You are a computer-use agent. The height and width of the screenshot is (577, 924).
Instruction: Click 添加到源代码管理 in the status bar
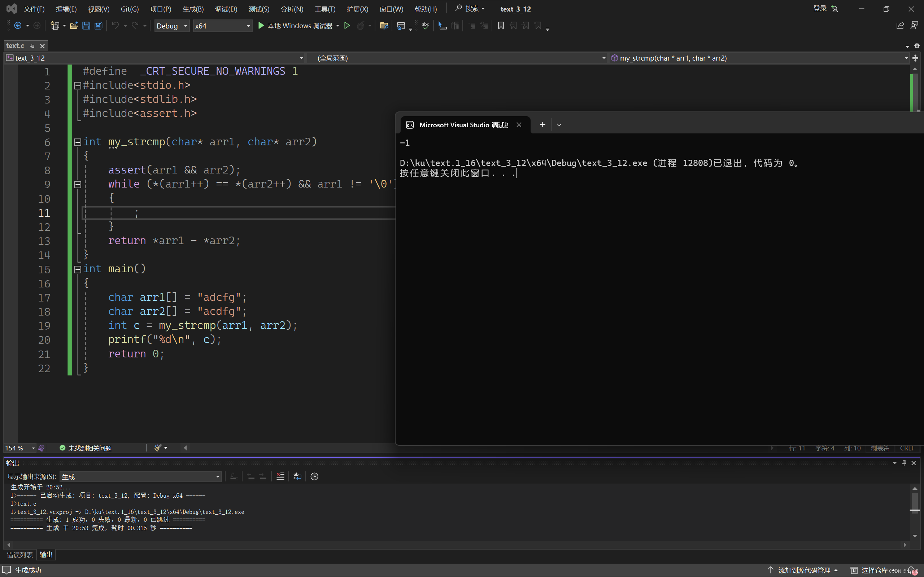tap(804, 570)
